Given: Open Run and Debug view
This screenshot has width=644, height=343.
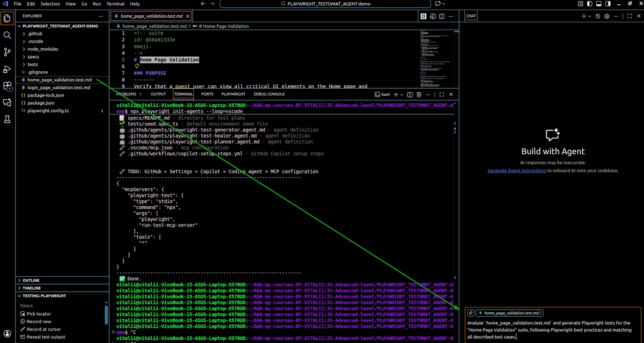Looking at the screenshot, I should point(7,69).
